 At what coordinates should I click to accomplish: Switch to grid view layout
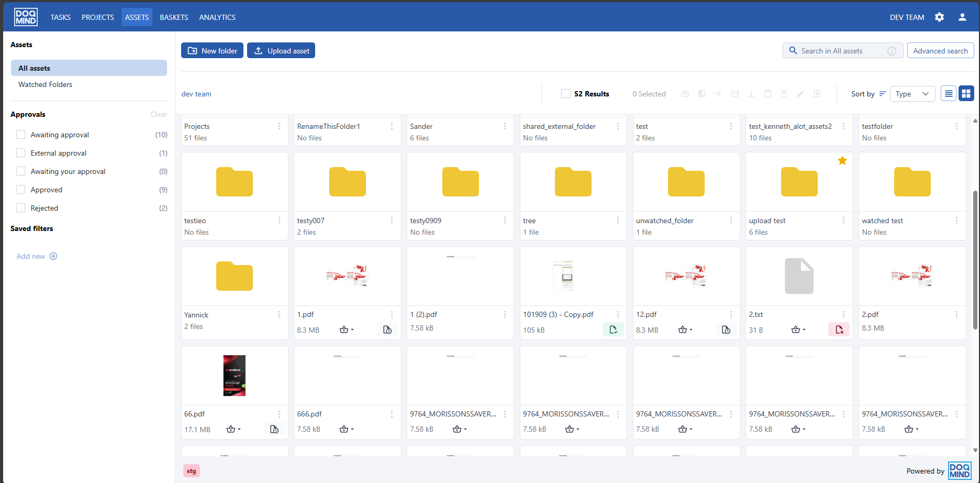click(966, 94)
